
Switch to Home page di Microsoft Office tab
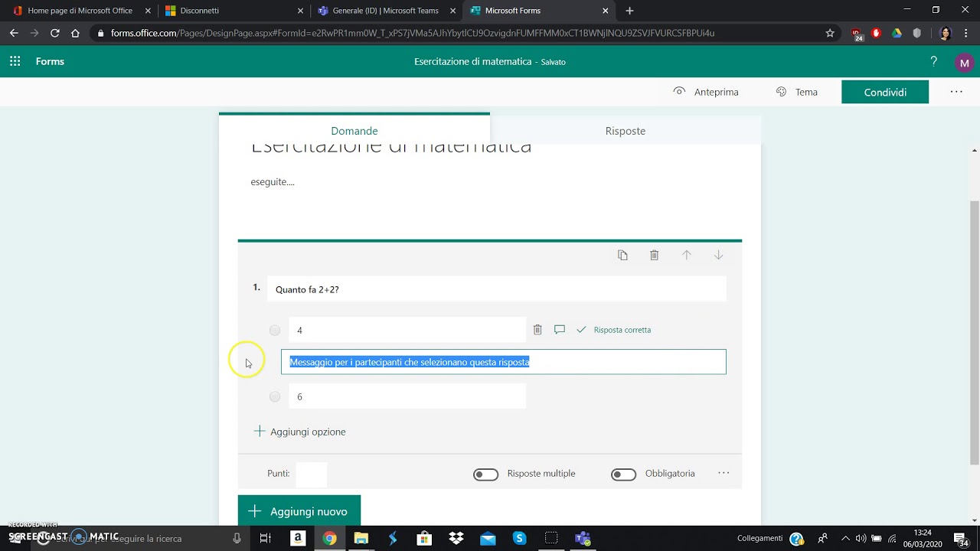pos(80,11)
